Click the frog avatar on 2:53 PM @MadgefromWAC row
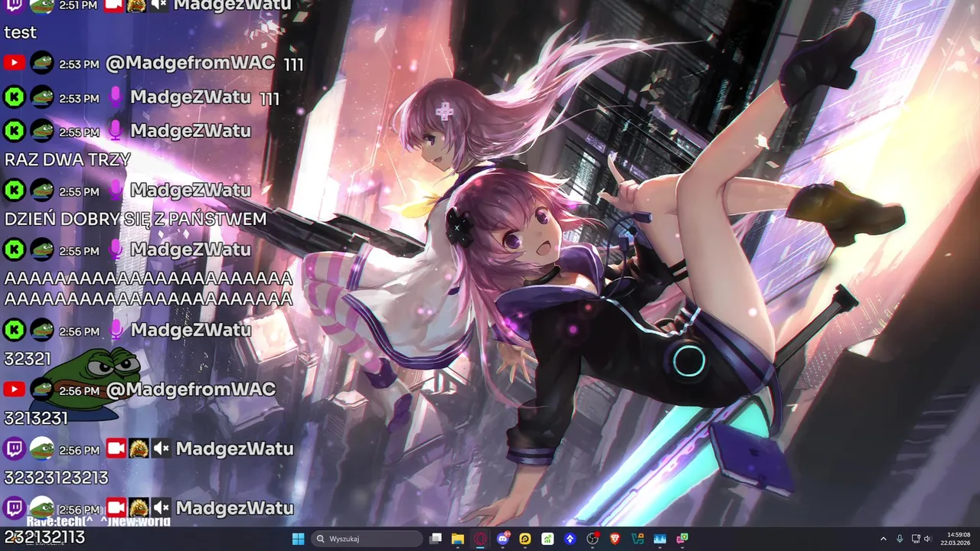The height and width of the screenshot is (551, 980). point(41,63)
